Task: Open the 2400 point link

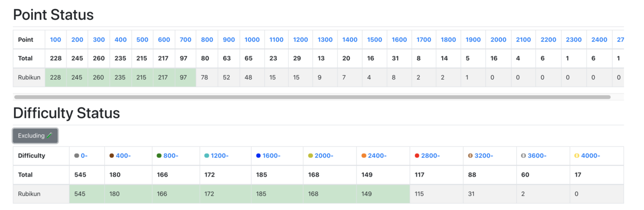Action: [x=599, y=40]
